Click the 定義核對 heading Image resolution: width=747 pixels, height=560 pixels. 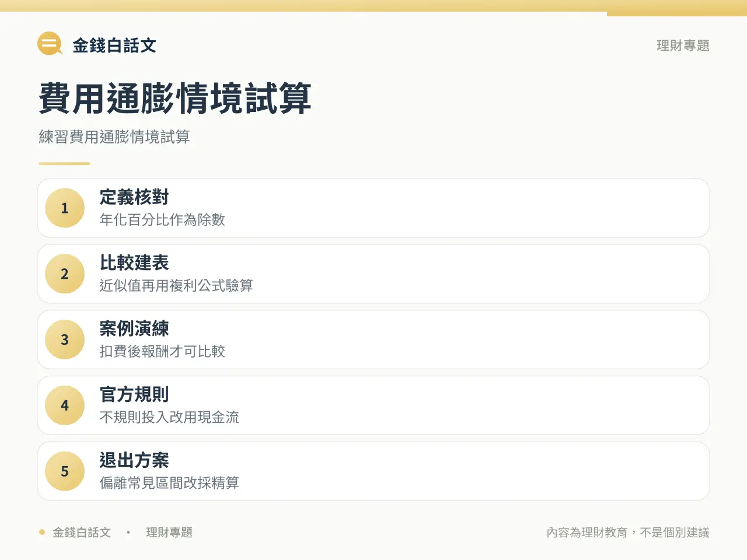(x=134, y=197)
